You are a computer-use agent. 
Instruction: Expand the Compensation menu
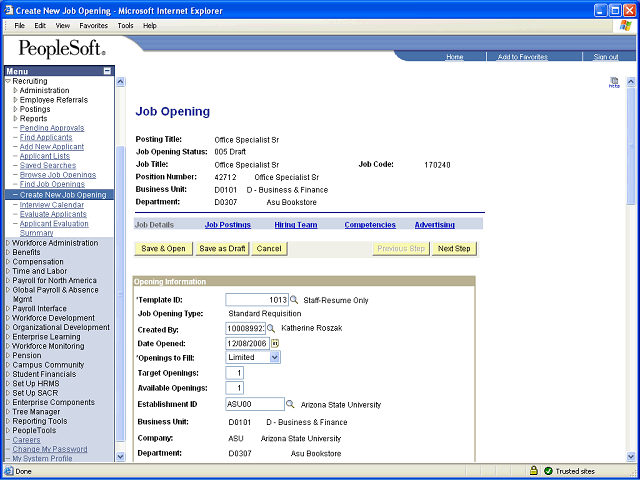coord(8,262)
